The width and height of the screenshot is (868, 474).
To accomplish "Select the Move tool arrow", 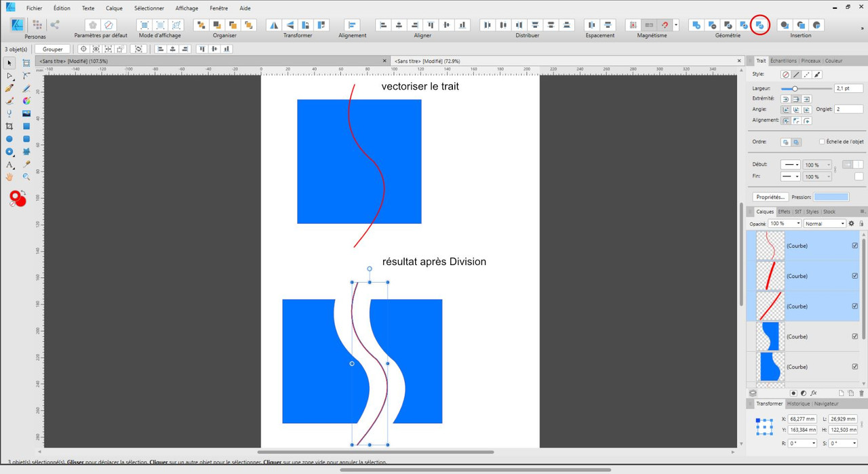I will [x=9, y=63].
